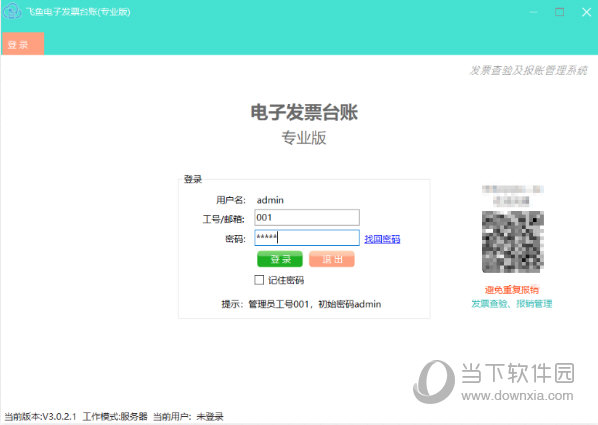The image size is (598, 425).
Task: Click the QR code image
Action: tap(513, 242)
